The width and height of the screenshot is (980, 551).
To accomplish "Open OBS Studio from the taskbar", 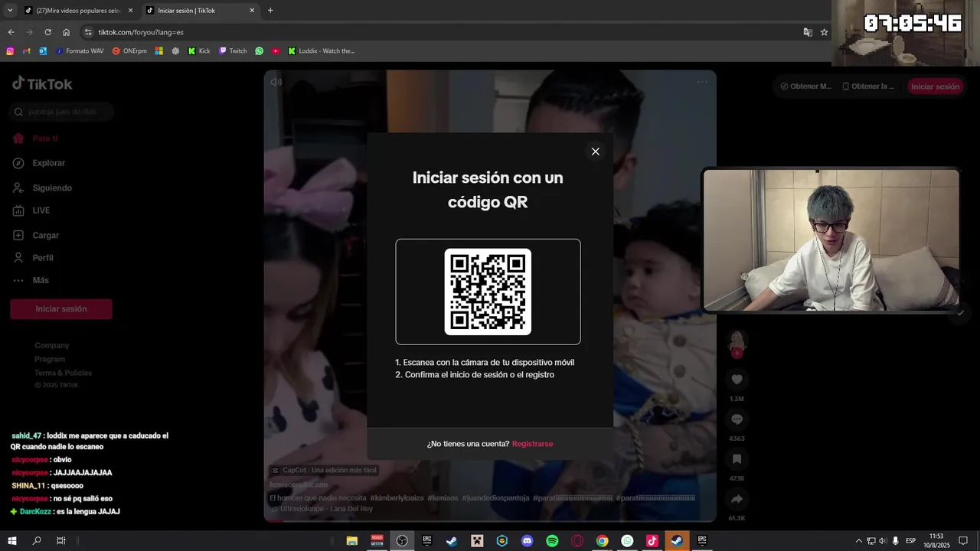I will pos(402,540).
